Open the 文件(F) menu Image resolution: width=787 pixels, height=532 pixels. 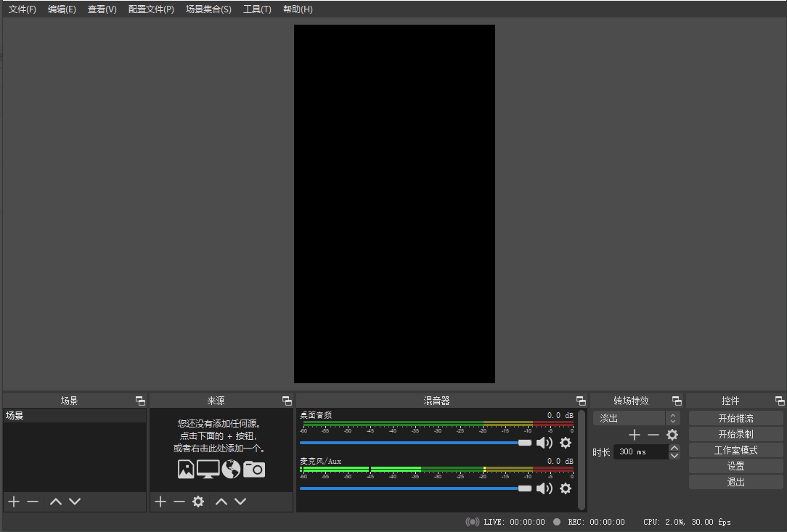23,9
